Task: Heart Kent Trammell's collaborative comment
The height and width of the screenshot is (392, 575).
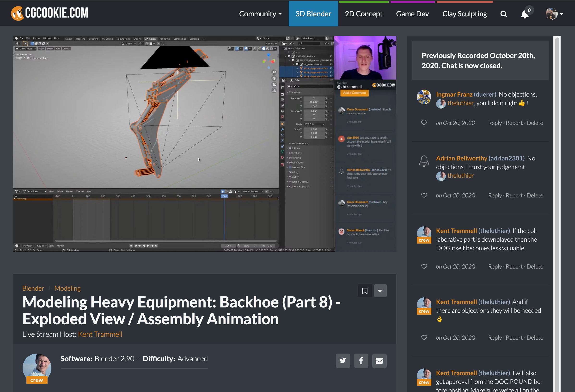Action: pos(424,266)
